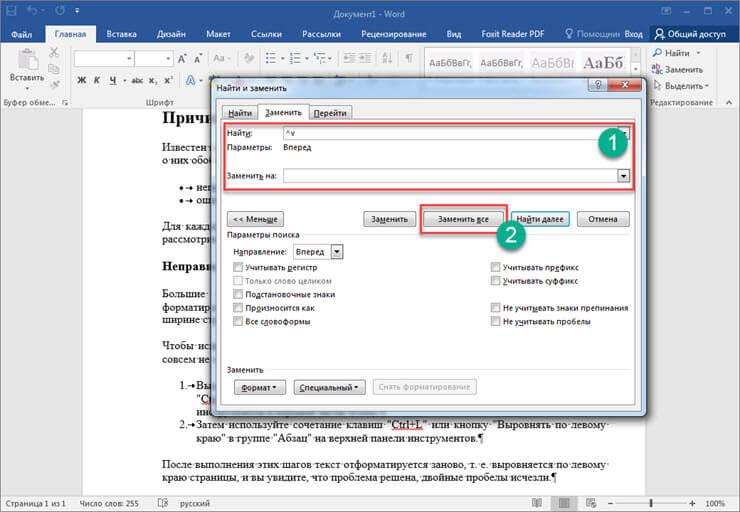Image resolution: width=740 pixels, height=512 pixels.
Task: Open the font name dropdown
Action: pos(129,59)
